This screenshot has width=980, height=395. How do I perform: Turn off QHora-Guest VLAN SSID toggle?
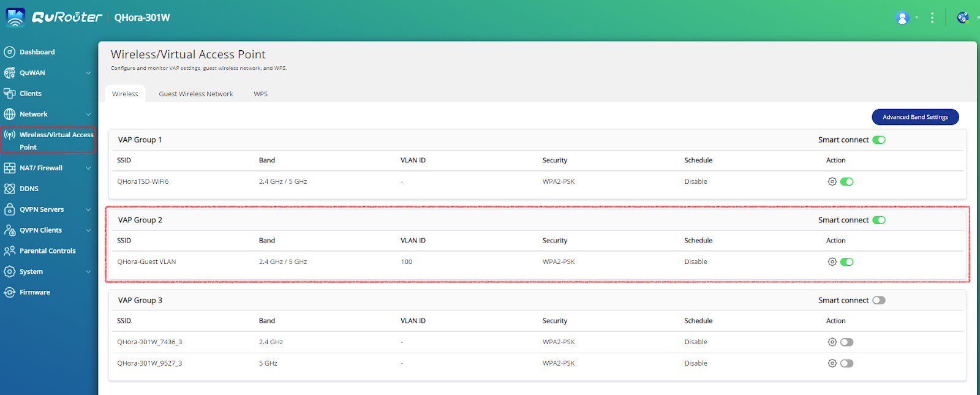point(847,262)
